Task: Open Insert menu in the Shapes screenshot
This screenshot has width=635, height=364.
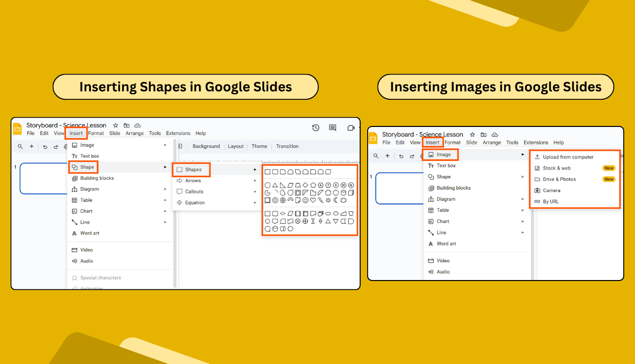Action: pos(76,133)
